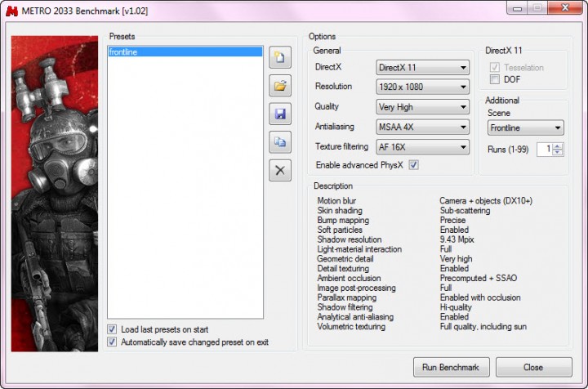The height and width of the screenshot is (389, 588).
Task: Click the new preset icon
Action: pos(280,57)
